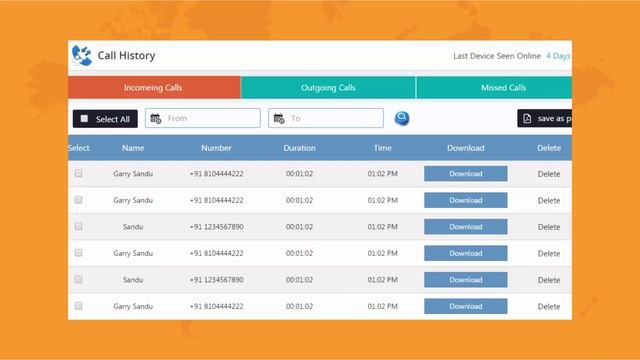Check the box for the fifth row, Sandu
Image resolution: width=640 pixels, height=360 pixels.
tap(78, 280)
